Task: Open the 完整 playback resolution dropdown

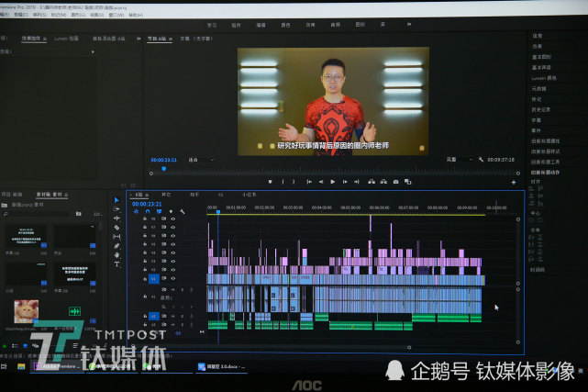Action: point(459,160)
